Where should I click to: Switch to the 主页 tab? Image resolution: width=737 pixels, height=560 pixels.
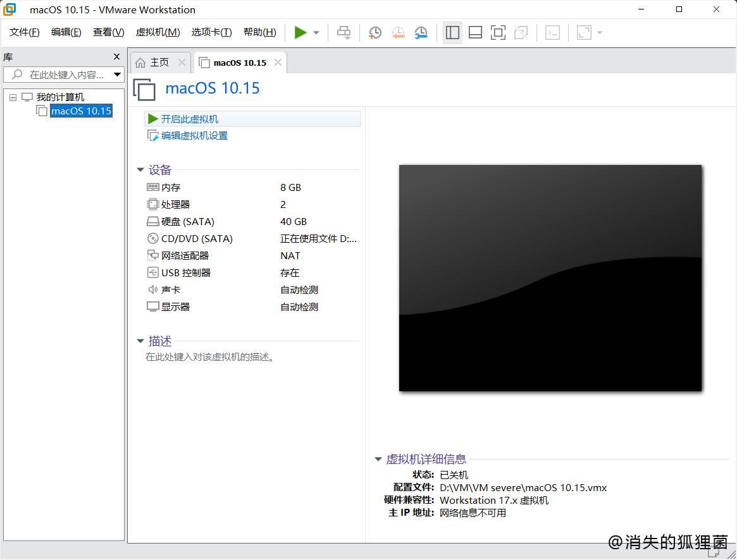point(159,63)
